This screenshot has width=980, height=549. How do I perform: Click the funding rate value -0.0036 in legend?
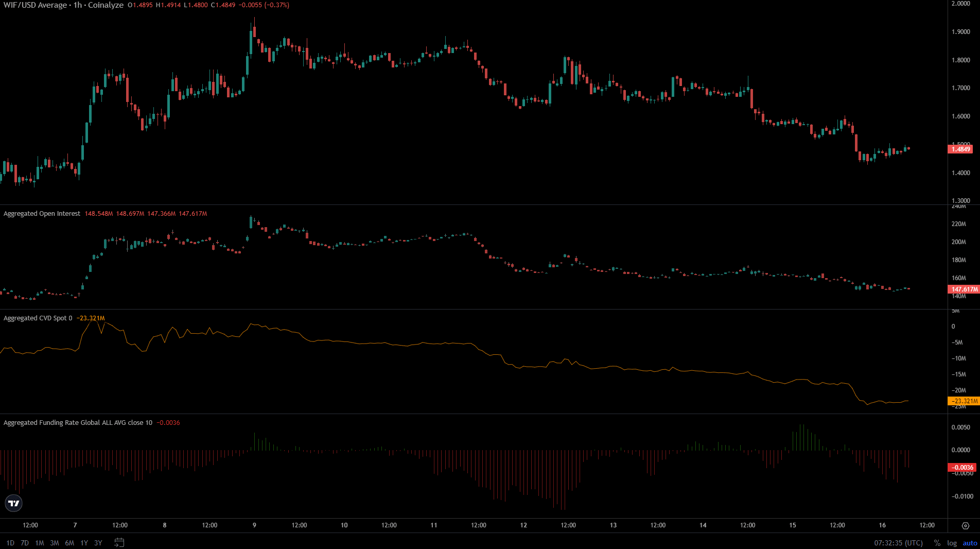(168, 423)
